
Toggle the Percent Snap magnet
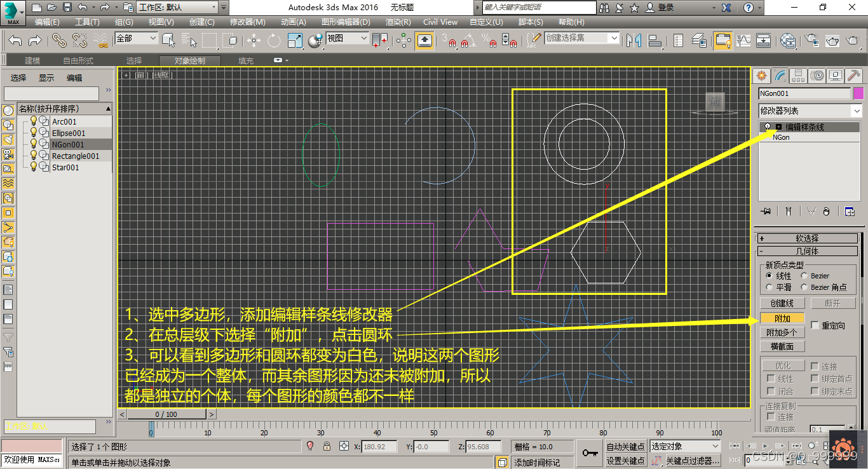point(489,41)
